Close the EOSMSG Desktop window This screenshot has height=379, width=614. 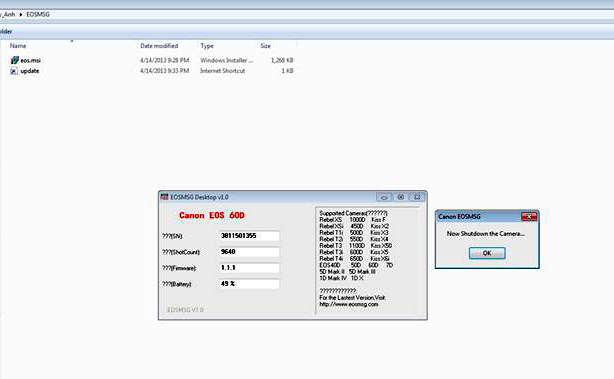[x=417, y=197]
